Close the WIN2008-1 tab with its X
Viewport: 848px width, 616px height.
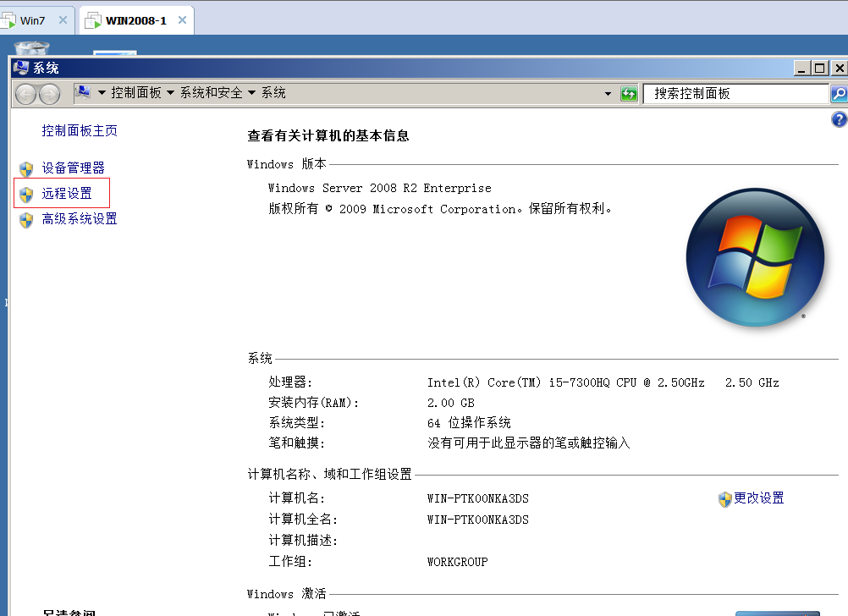(x=182, y=20)
